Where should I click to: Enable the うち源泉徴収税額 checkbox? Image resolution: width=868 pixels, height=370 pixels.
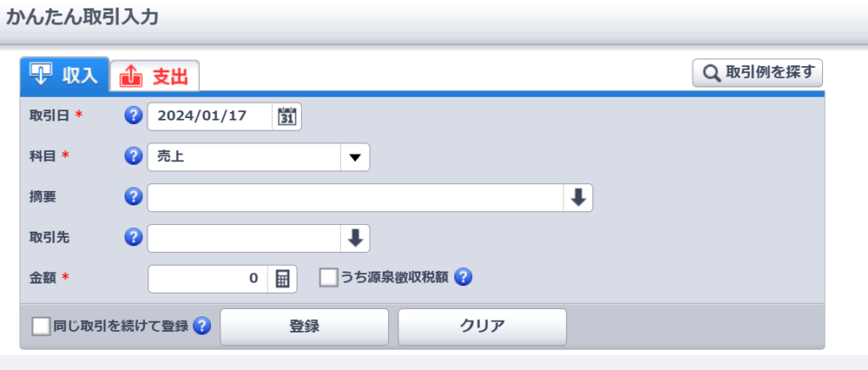tap(329, 277)
